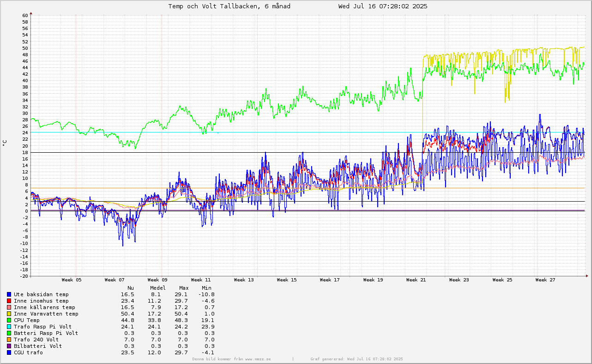Click the Nu value 7.0 for Trafo 240 Volt
The image size is (592, 364).
129,340
